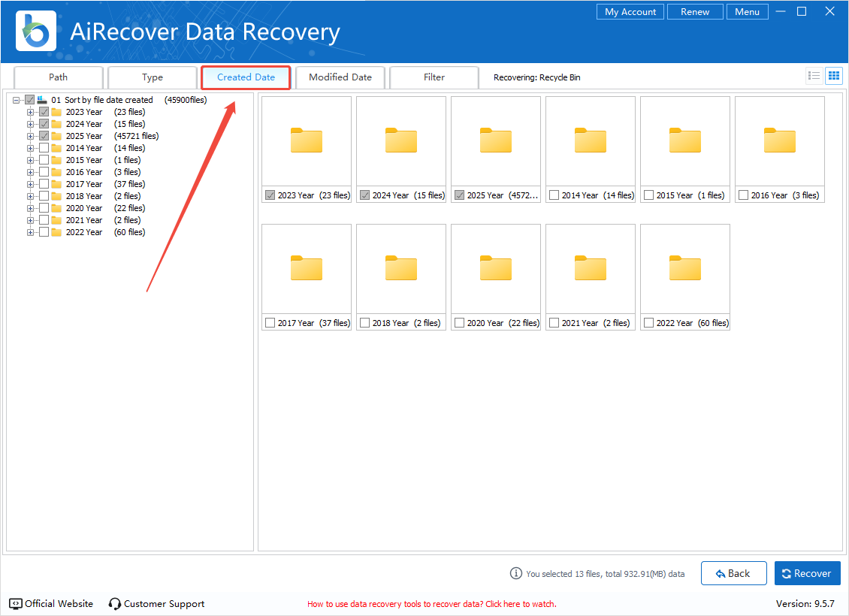This screenshot has width=849, height=616.
Task: Switch to the Modified Date tab
Action: point(340,77)
